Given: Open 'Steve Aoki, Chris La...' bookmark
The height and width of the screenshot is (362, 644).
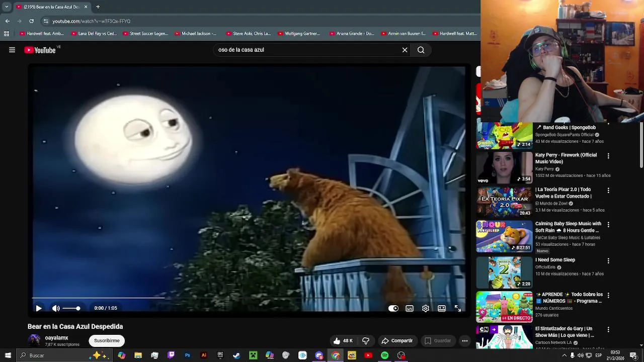Looking at the screenshot, I should (x=249, y=34).
